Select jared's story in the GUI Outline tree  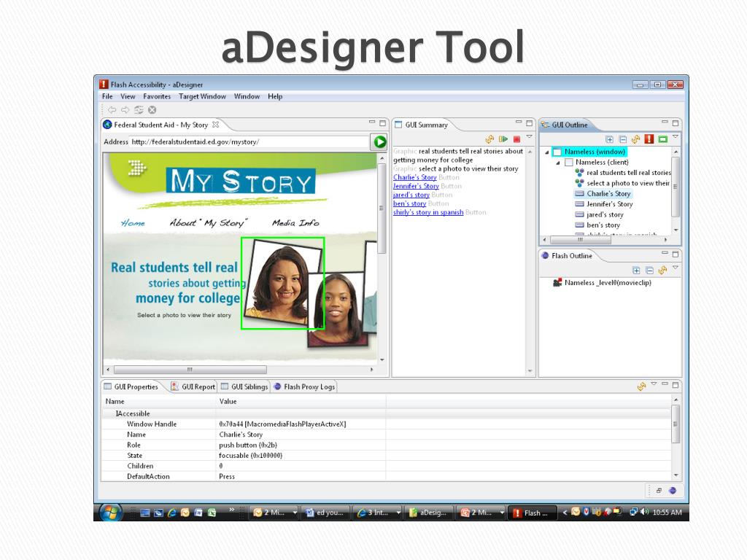605,215
